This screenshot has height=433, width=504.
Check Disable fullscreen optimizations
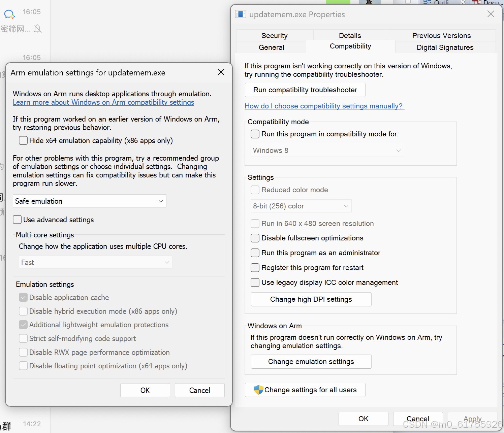click(255, 238)
